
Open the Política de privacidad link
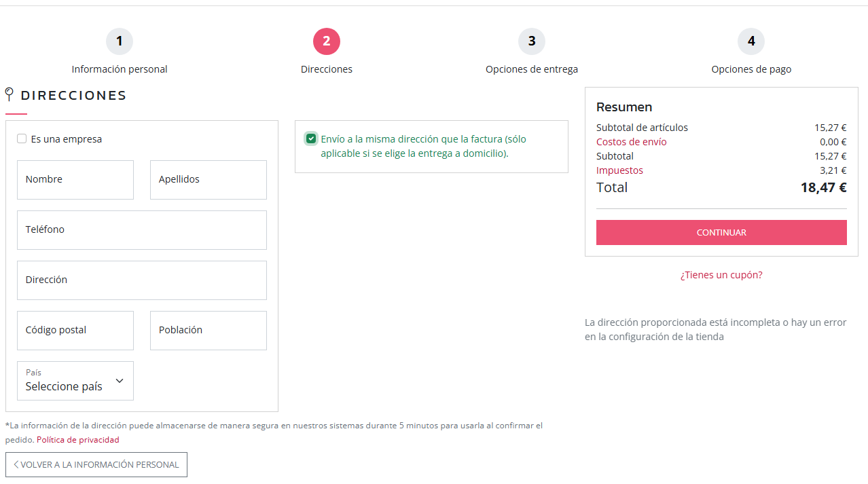(78, 440)
